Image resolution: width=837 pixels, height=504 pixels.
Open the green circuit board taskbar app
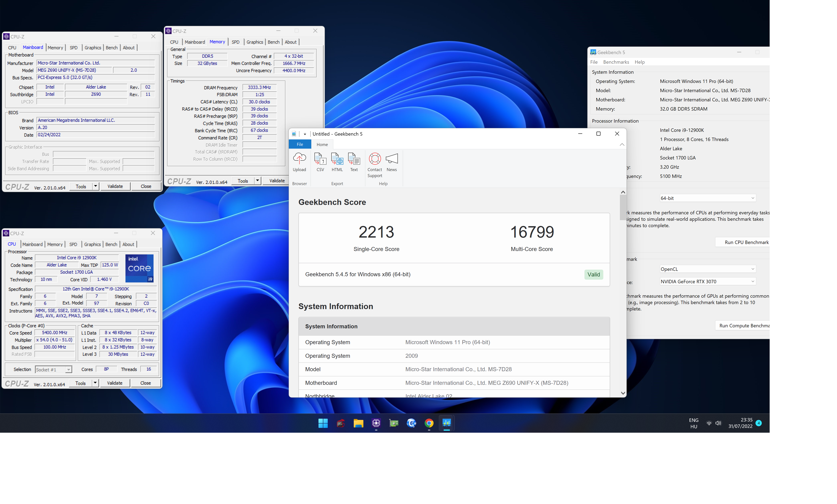click(394, 423)
